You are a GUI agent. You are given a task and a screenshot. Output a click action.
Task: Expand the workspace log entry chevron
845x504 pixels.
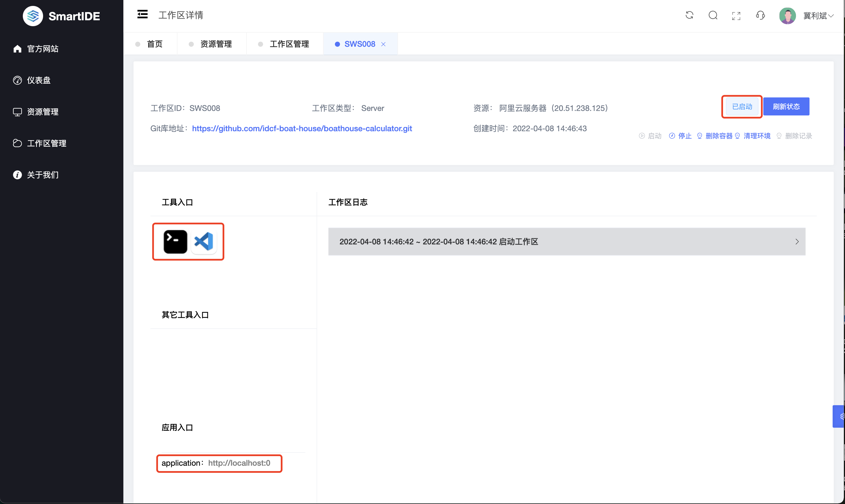(797, 242)
